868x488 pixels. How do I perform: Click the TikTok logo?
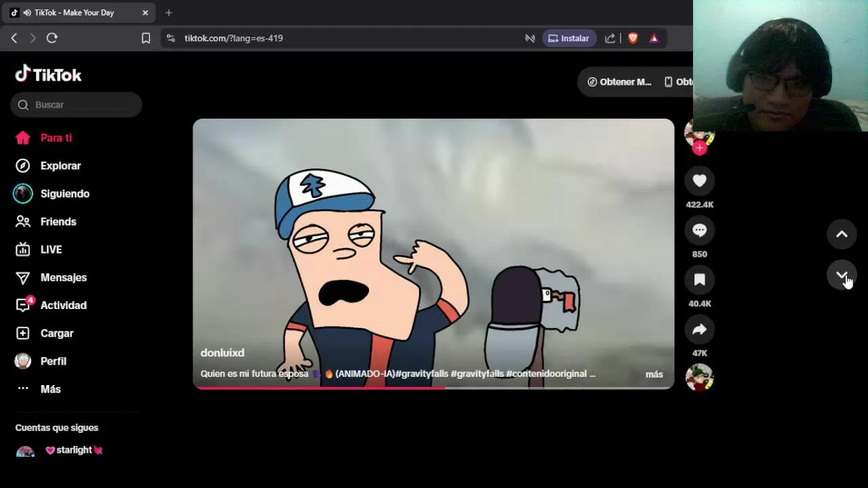click(48, 74)
